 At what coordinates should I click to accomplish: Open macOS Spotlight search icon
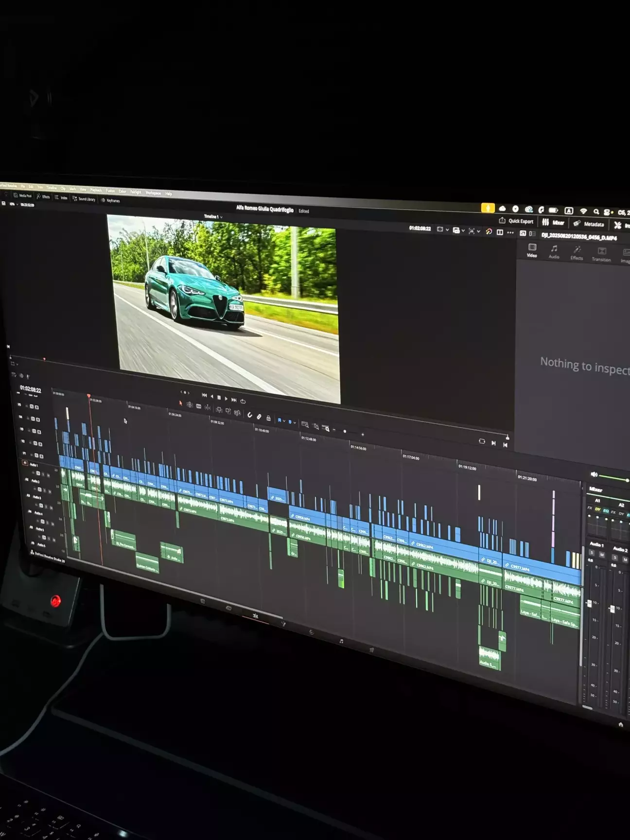[596, 211]
